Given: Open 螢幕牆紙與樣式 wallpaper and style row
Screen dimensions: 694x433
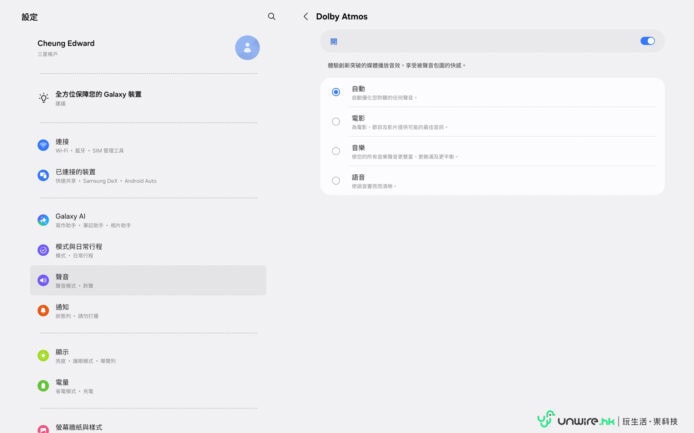Looking at the screenshot, I should (148, 427).
